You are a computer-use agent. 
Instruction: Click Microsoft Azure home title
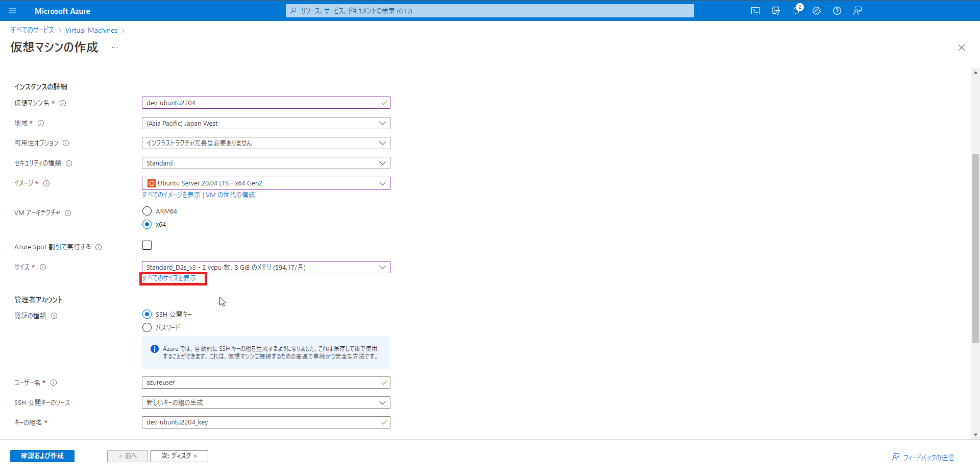(62, 11)
